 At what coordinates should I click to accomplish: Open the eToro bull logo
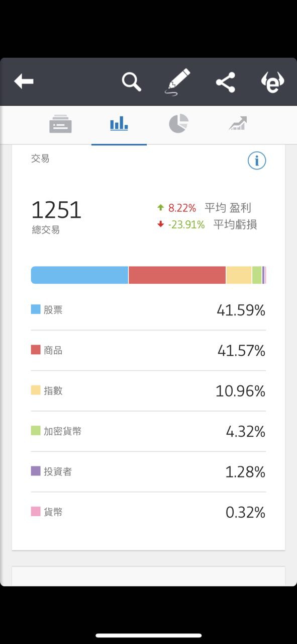pyautogui.click(x=272, y=82)
